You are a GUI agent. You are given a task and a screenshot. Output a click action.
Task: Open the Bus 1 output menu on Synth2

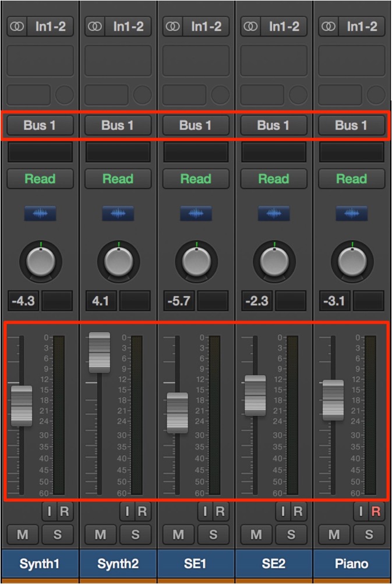tap(118, 125)
